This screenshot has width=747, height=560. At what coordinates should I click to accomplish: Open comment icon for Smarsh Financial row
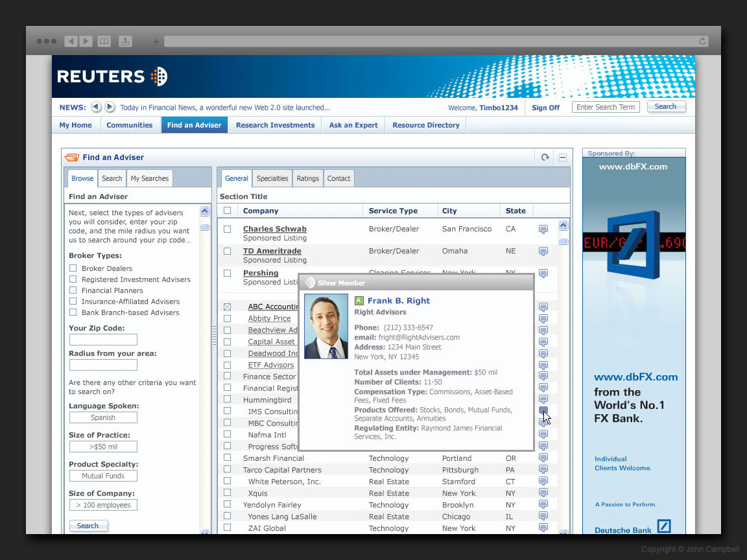click(x=543, y=457)
